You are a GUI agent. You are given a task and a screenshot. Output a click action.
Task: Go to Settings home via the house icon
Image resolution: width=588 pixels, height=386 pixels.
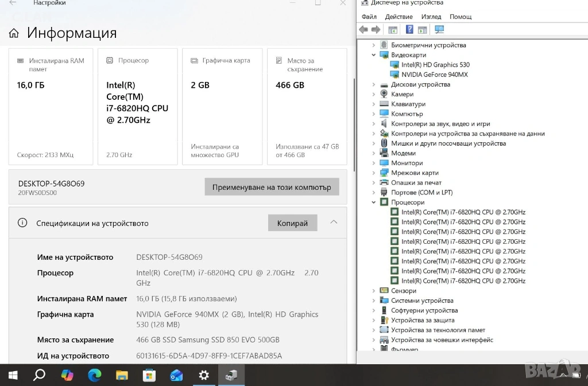coord(14,34)
